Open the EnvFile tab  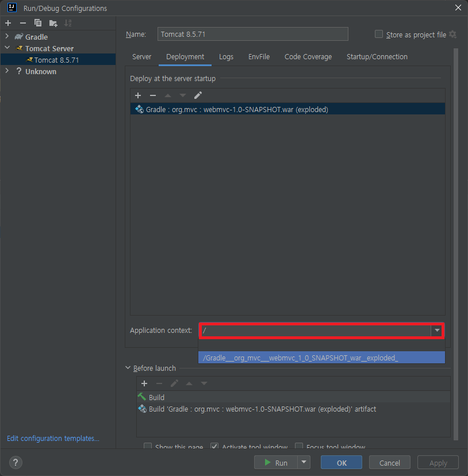pos(259,57)
